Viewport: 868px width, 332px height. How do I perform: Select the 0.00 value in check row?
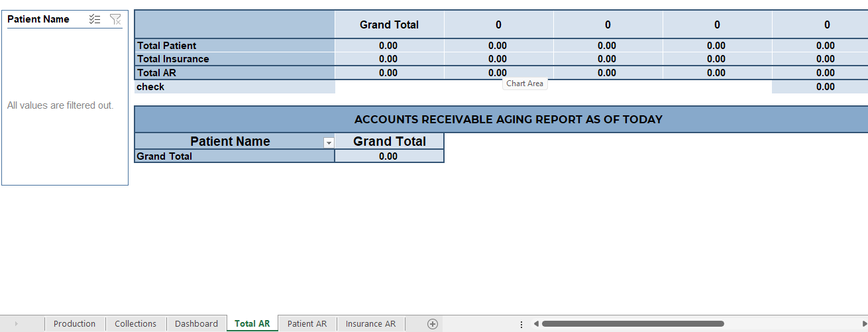[820, 87]
